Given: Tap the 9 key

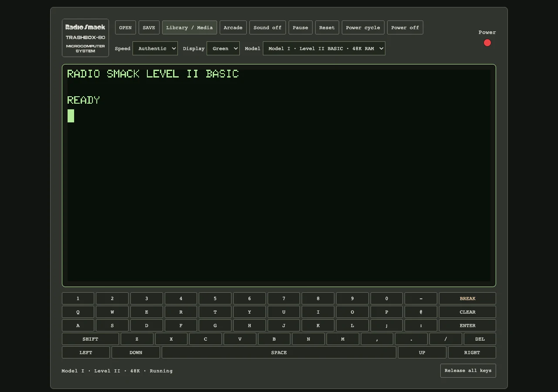Looking at the screenshot, I should pos(352,298).
